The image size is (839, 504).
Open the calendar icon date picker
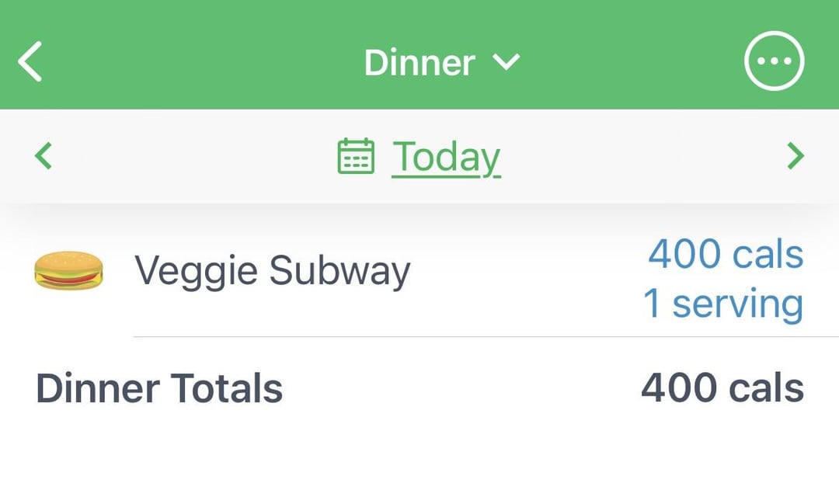pos(356,156)
